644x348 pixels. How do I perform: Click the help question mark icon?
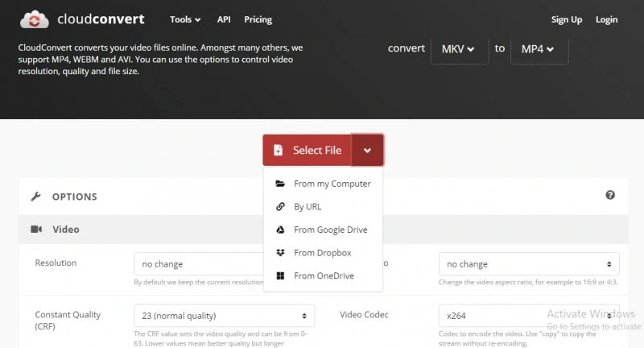[x=610, y=195]
